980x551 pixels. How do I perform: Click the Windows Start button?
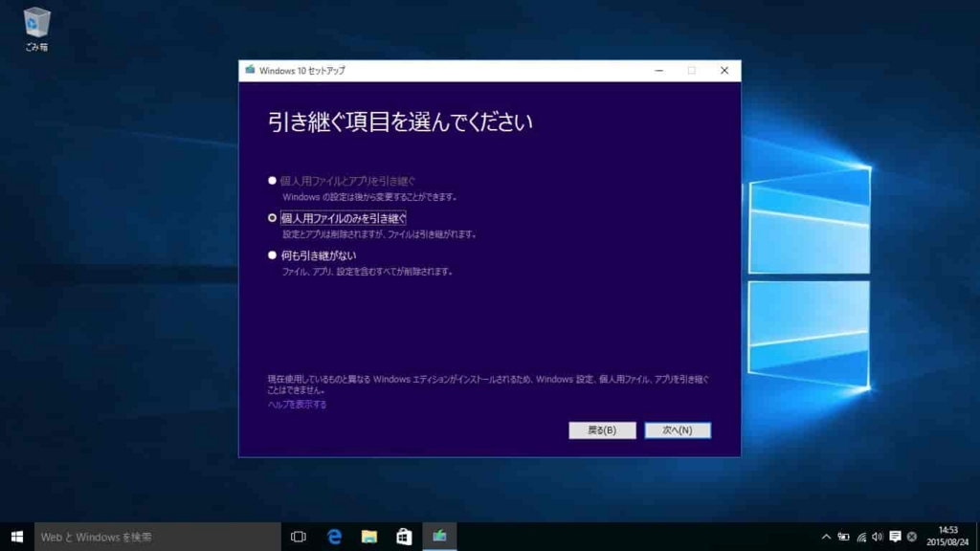[17, 537]
